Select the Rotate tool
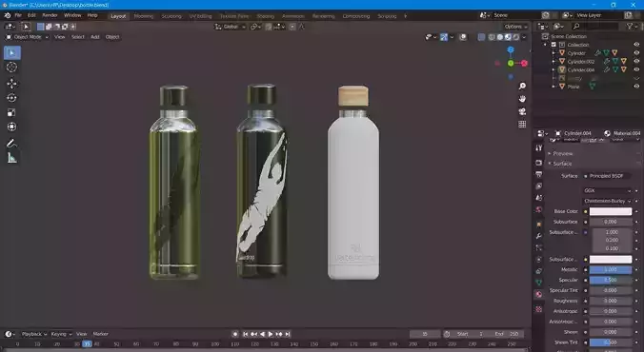 click(x=12, y=98)
